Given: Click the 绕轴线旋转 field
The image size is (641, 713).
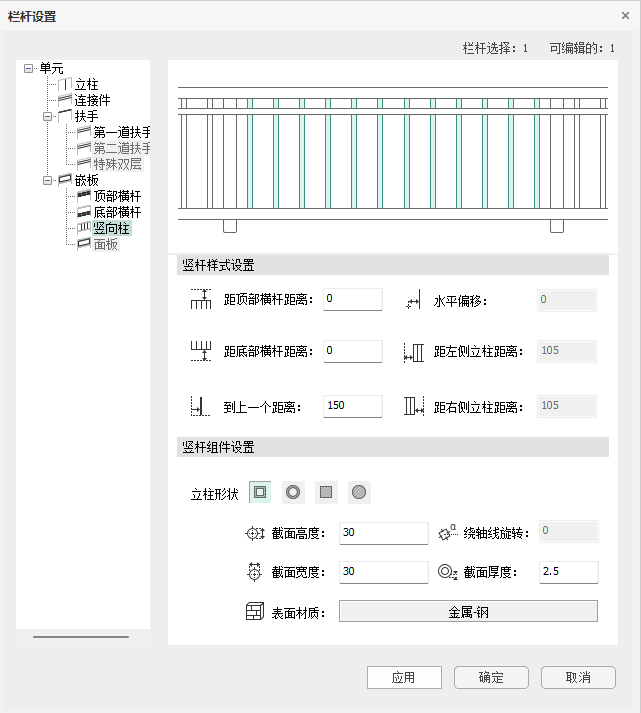Looking at the screenshot, I should 569,531.
